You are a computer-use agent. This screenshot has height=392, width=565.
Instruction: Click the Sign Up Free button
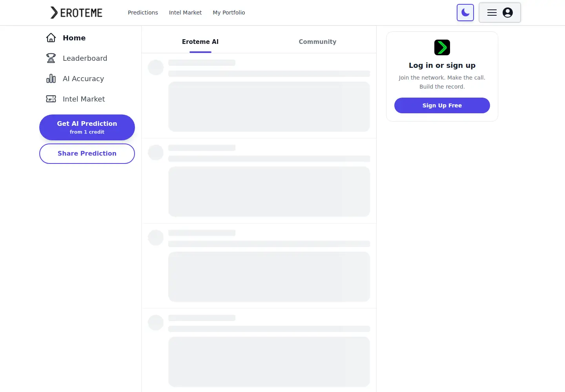tap(442, 105)
